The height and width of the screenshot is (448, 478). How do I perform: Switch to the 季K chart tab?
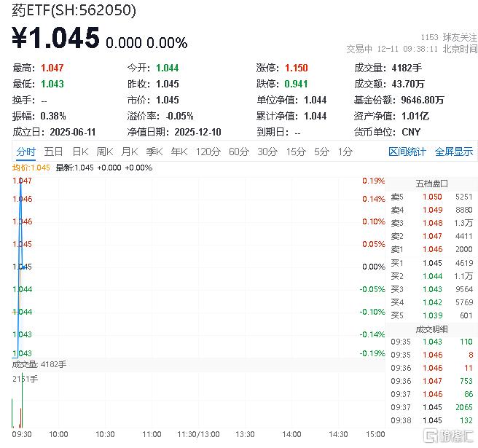(154, 152)
